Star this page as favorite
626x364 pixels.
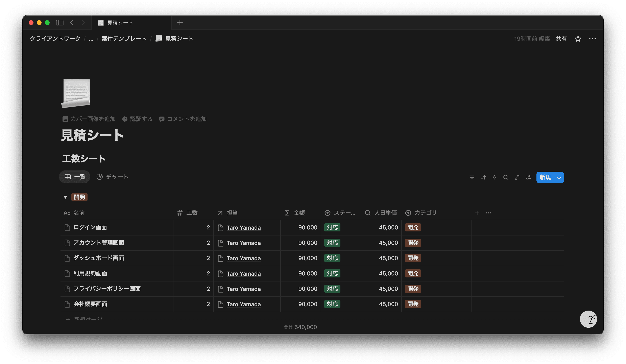point(578,39)
